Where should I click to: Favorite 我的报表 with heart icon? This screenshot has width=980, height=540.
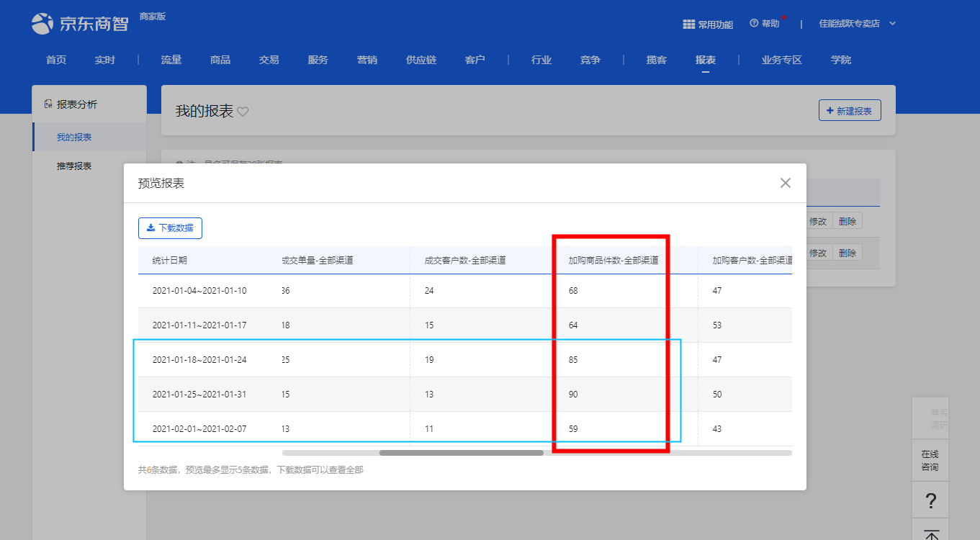(243, 112)
